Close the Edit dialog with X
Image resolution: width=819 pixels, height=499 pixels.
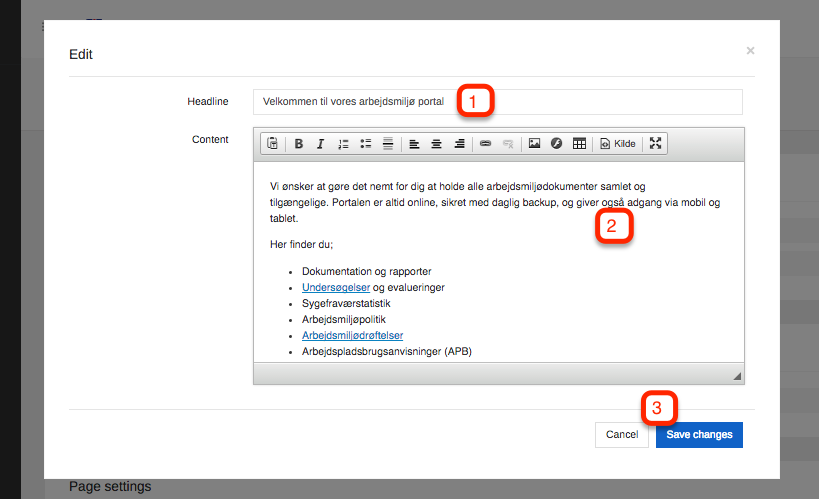[751, 51]
